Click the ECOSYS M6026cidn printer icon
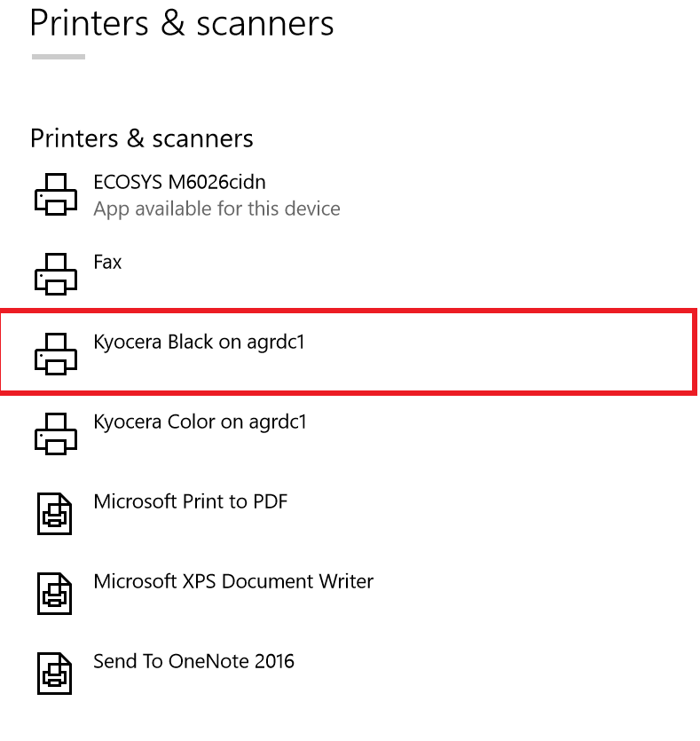The image size is (700, 741). coord(56,194)
